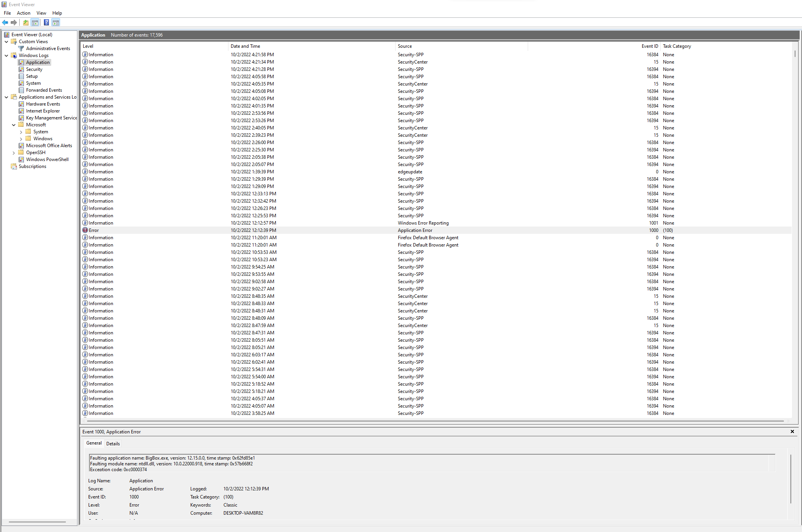Screen dimensions: 802x532
Task: Click the console tree horizontal scrollbar
Action: (x=37, y=522)
